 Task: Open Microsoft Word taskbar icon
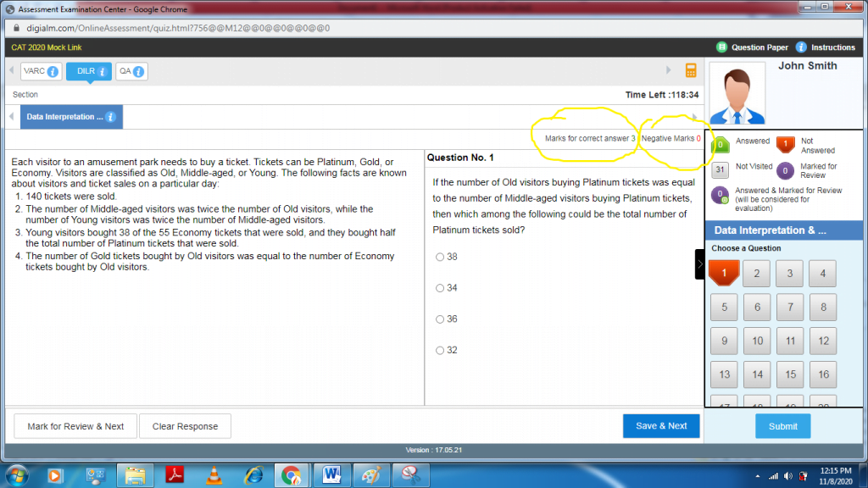(x=331, y=475)
